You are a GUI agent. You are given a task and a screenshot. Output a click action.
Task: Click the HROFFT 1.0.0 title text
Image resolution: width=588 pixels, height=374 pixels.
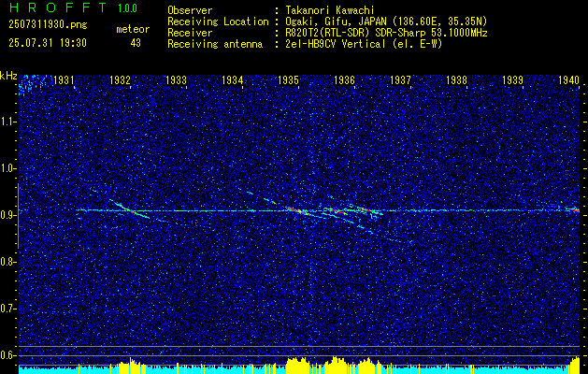[x=74, y=7]
